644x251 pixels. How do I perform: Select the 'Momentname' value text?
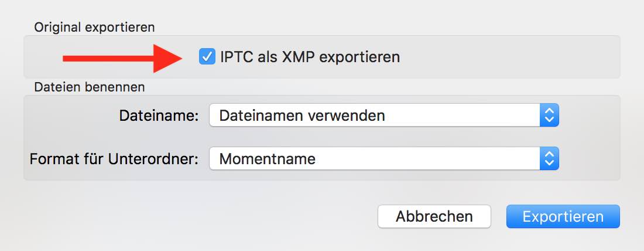click(267, 158)
